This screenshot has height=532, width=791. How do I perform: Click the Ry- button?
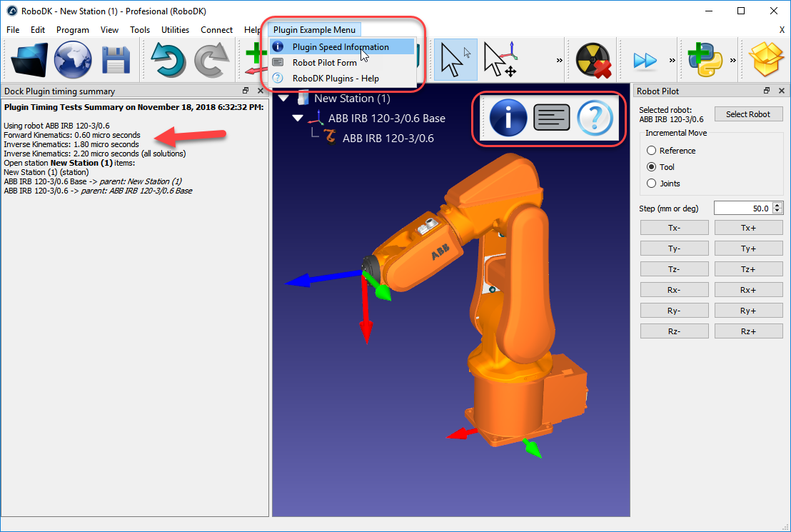point(674,311)
